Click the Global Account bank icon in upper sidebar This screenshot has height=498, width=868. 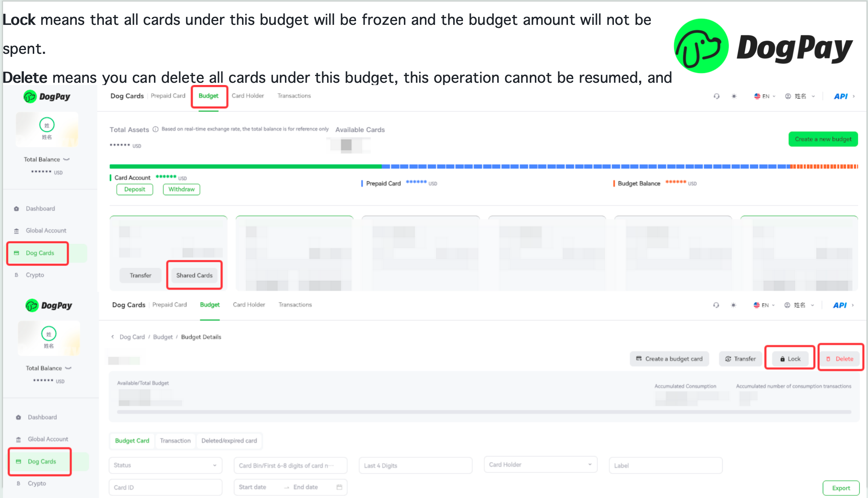click(x=17, y=231)
